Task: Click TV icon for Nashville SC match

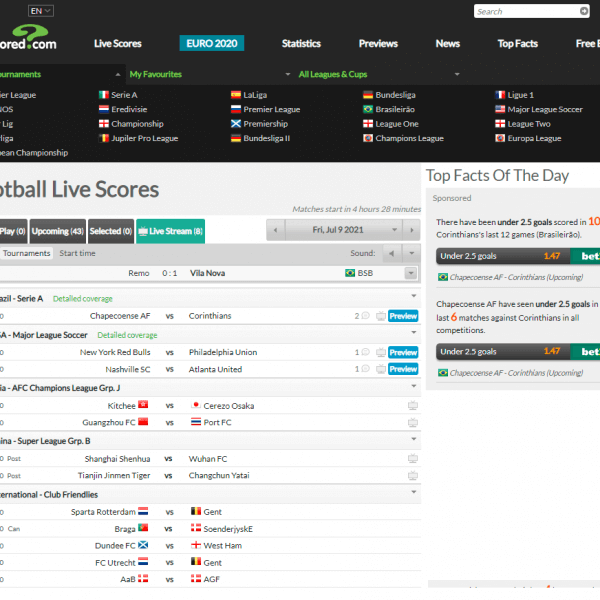Action: (x=381, y=369)
